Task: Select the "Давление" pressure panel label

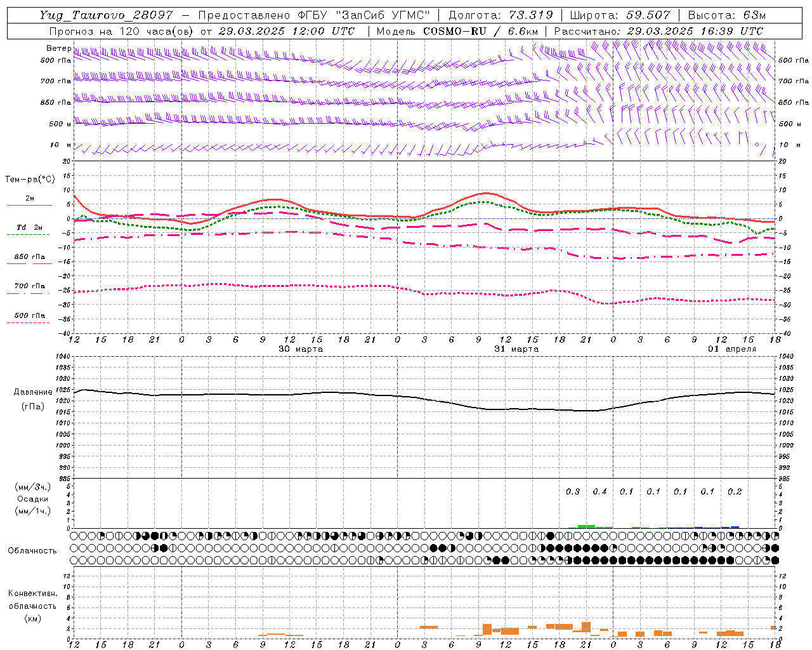Action: [x=33, y=392]
